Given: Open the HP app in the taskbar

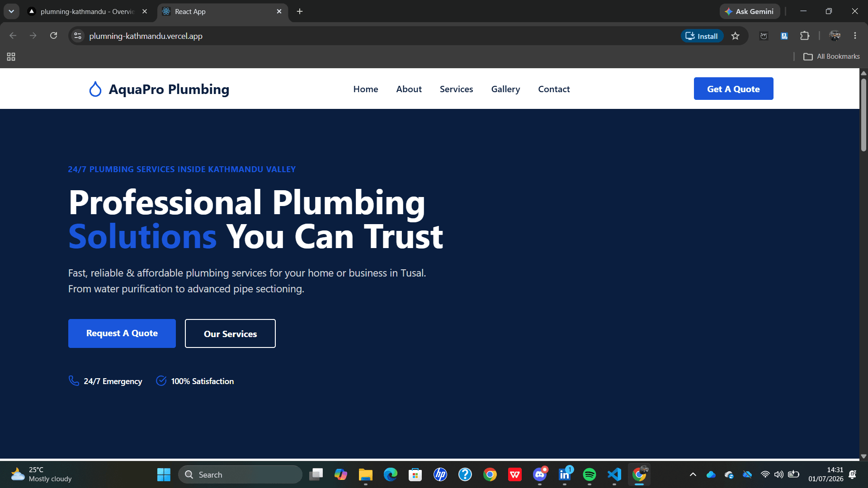Looking at the screenshot, I should pyautogui.click(x=440, y=474).
